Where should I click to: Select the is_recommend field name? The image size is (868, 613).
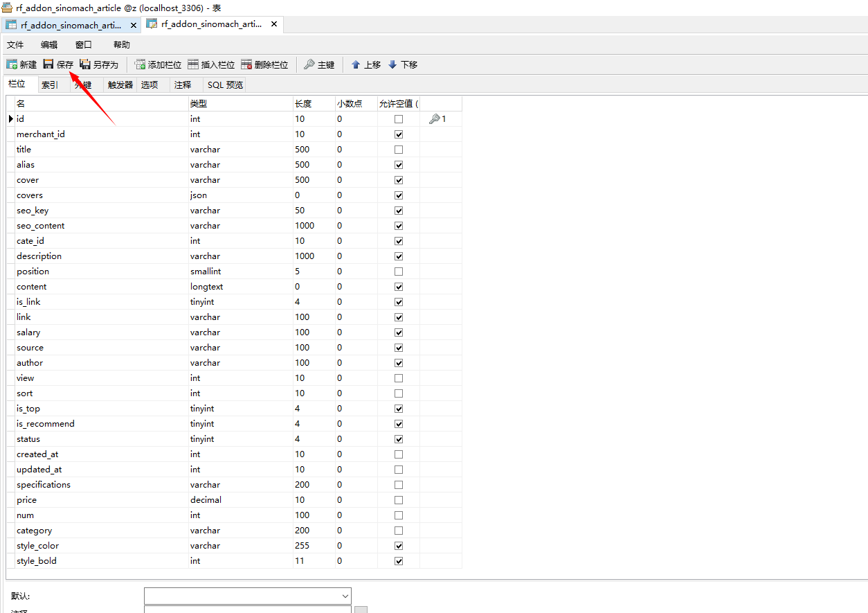(102, 424)
